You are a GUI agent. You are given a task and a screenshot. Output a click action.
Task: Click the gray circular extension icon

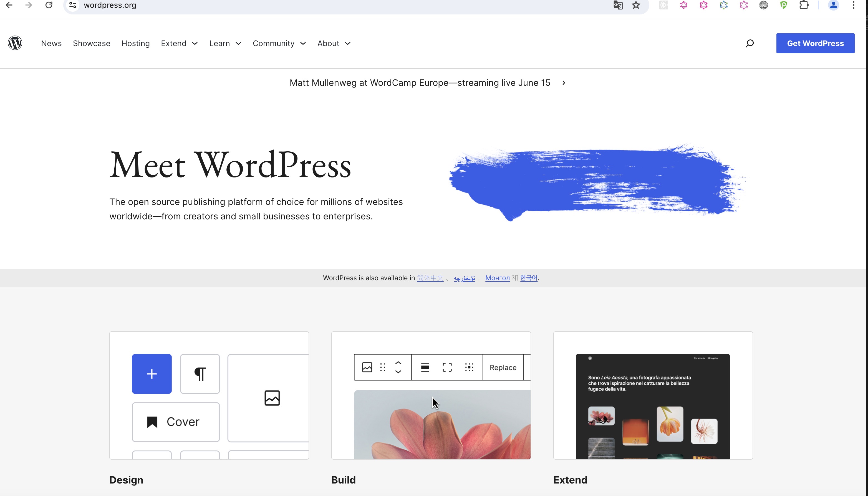coord(763,5)
